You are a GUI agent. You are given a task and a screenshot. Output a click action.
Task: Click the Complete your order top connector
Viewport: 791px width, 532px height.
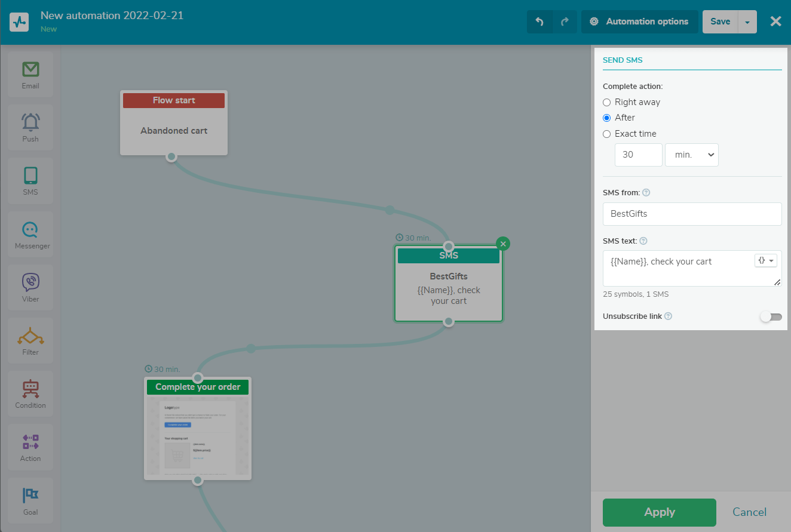tap(198, 377)
